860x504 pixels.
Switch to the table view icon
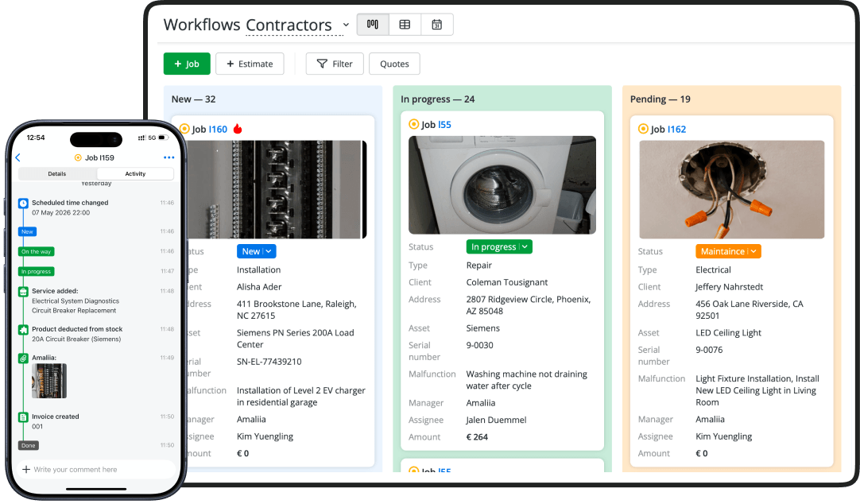point(405,24)
